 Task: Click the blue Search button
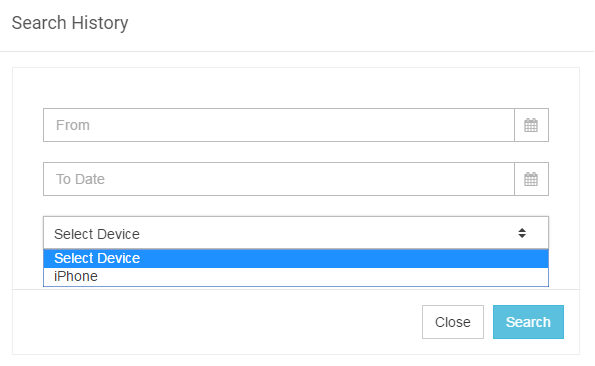pos(528,322)
